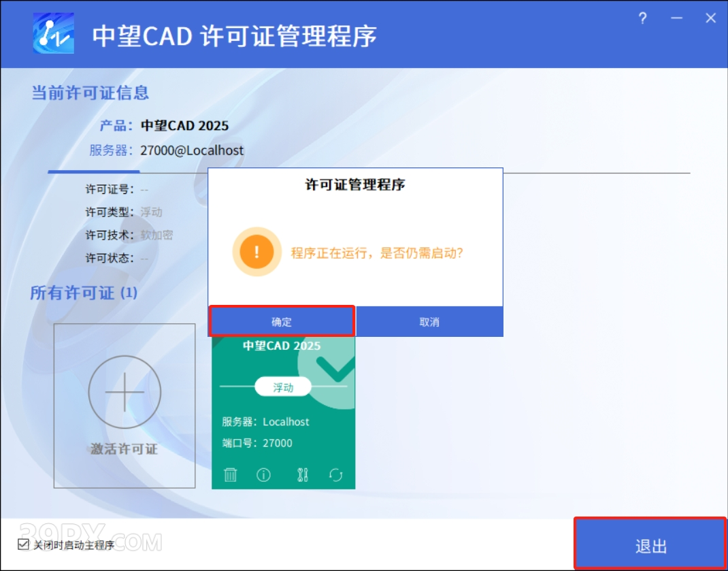Toggle 关闭时启动主程序 checkbox
Image resolution: width=728 pixels, height=571 pixels.
point(23,544)
